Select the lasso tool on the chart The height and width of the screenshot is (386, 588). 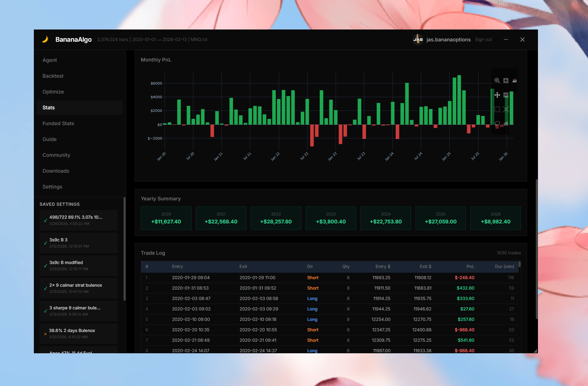497,123
